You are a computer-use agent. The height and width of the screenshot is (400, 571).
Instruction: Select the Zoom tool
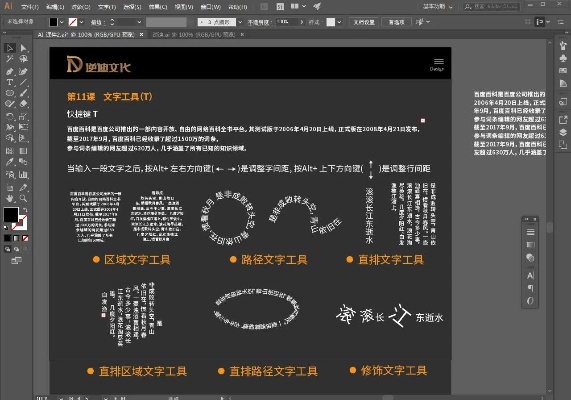(23, 199)
